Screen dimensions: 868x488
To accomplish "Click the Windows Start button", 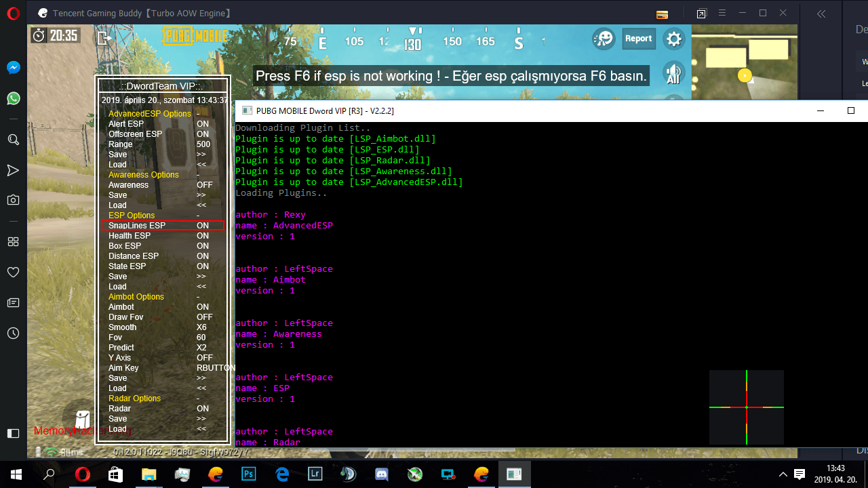I will coord(16,474).
